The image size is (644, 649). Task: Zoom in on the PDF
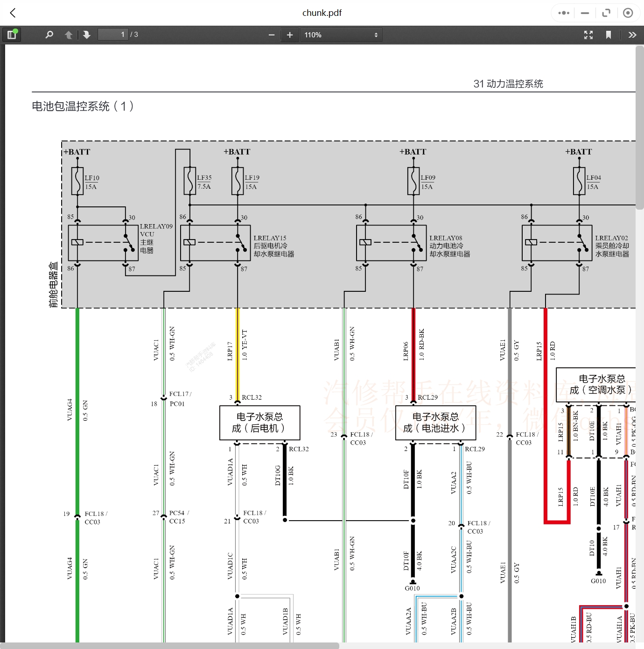click(x=289, y=34)
